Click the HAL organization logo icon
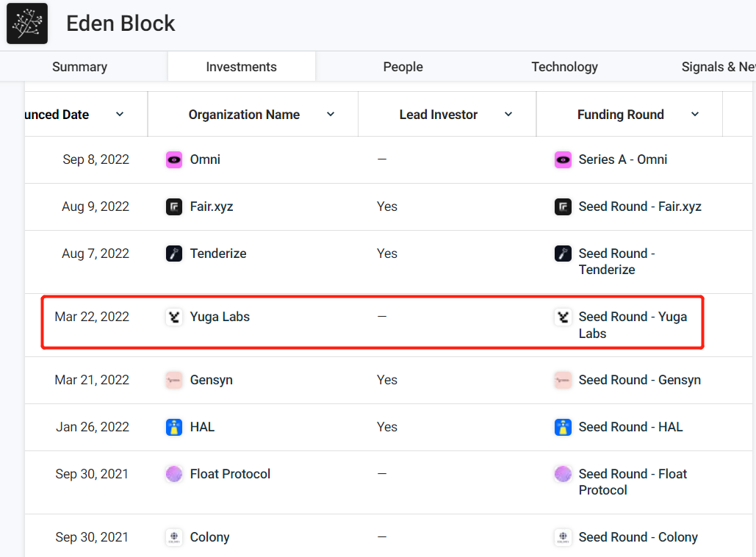The image size is (756, 557). pos(174,427)
